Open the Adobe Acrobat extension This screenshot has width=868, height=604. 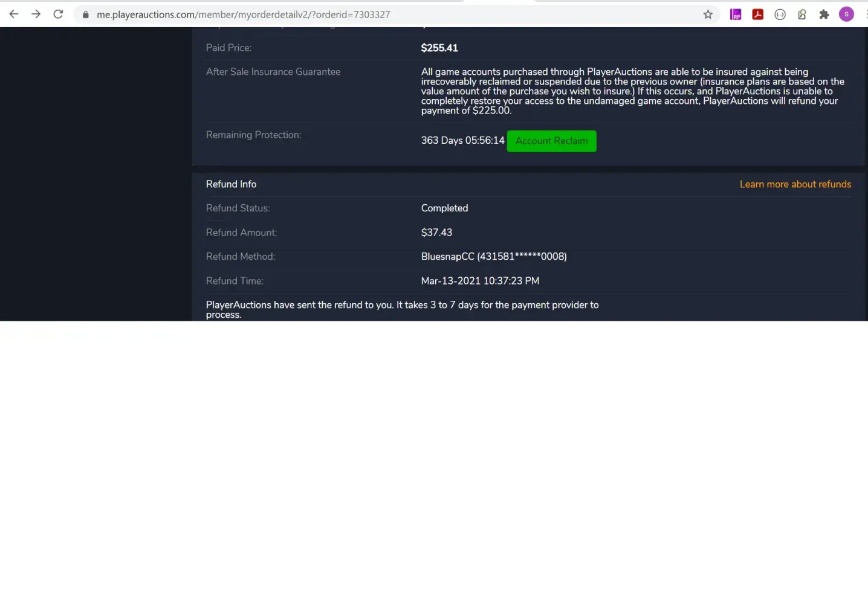coord(757,14)
